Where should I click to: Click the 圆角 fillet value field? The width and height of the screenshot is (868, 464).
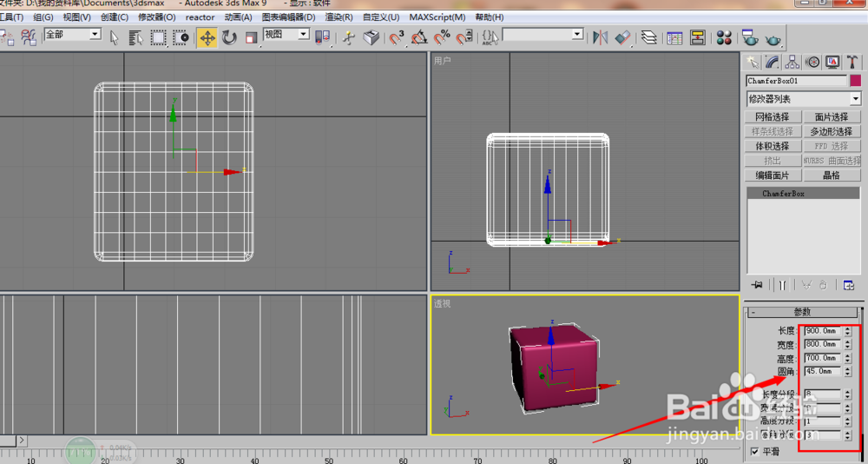click(x=823, y=371)
